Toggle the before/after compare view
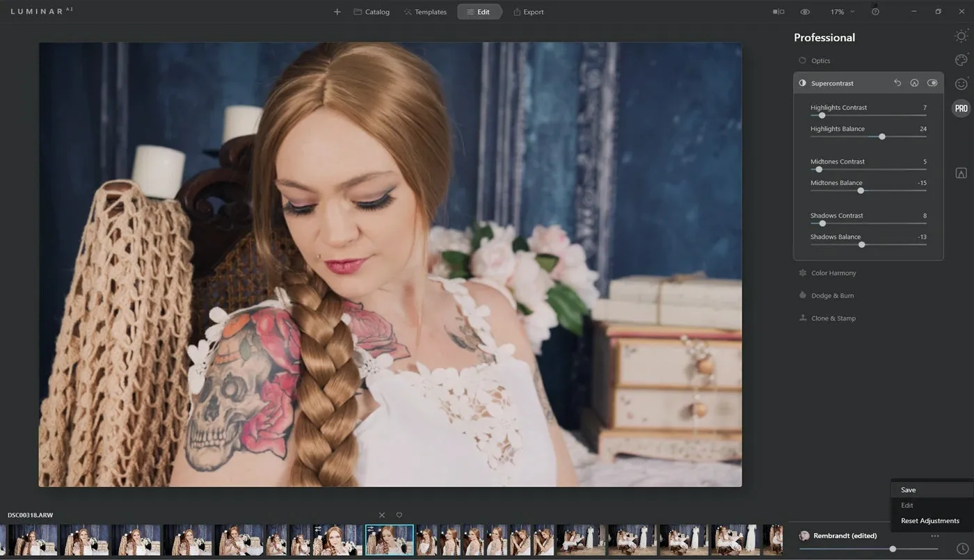Image resolution: width=974 pixels, height=560 pixels. click(x=779, y=12)
